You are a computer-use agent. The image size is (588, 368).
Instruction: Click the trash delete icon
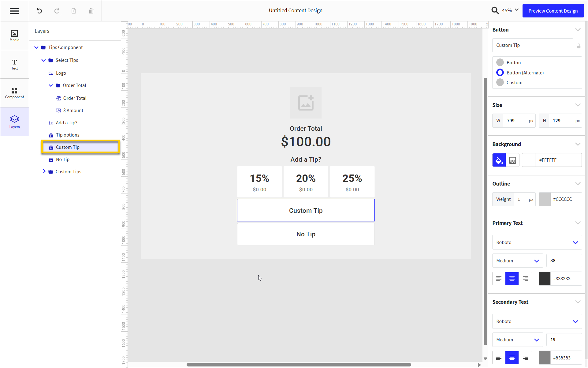(91, 11)
